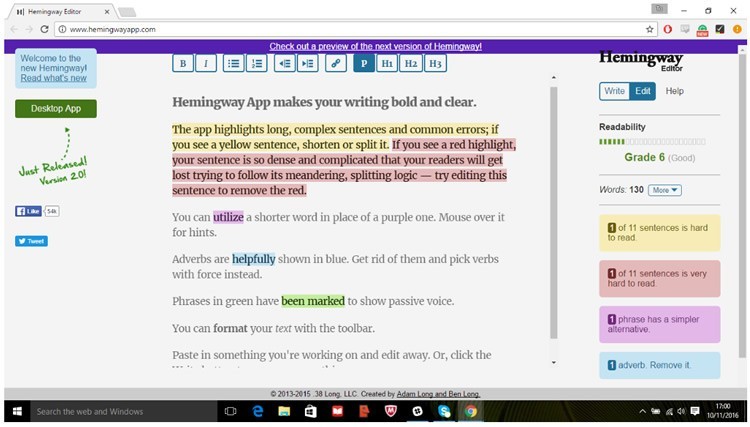Select the yellow hard to read summary card
750x427 pixels.
point(660,233)
